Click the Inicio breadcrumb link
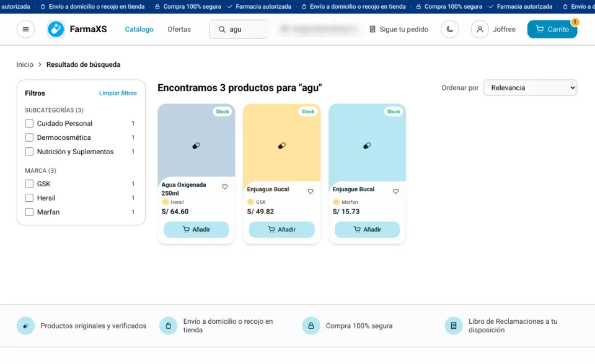 click(x=25, y=64)
